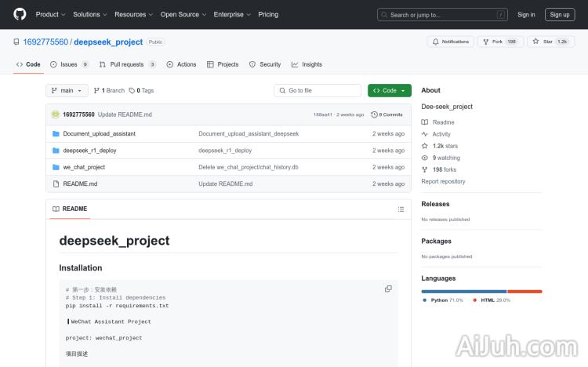Open the green Code dropdown button

coord(390,90)
